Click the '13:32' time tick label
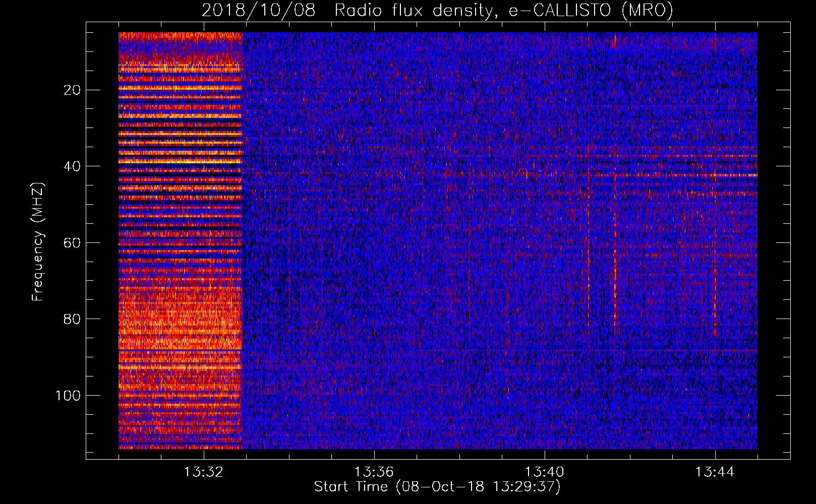The height and width of the screenshot is (504, 816). (204, 472)
